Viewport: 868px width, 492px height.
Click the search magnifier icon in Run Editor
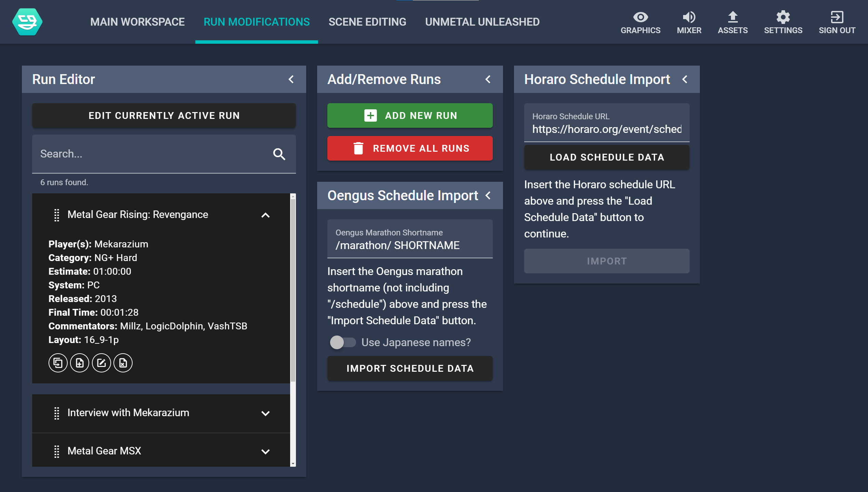point(279,154)
